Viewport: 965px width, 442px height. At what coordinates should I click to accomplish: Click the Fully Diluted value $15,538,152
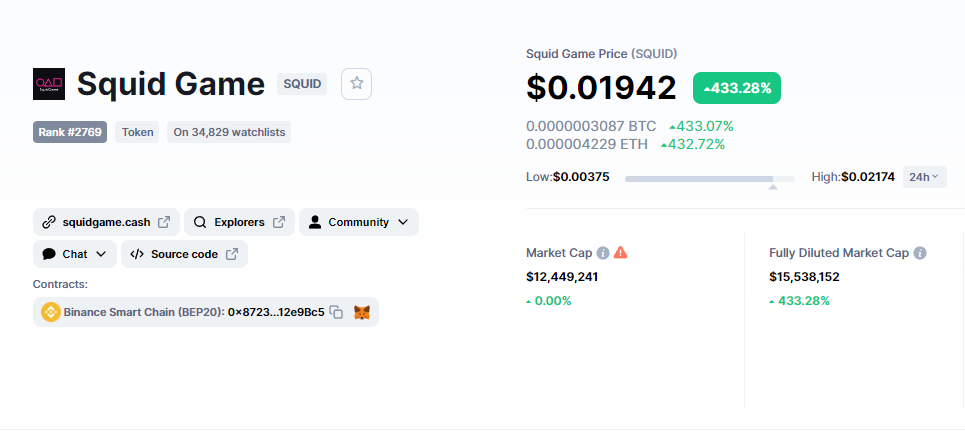pyautogui.click(x=804, y=277)
